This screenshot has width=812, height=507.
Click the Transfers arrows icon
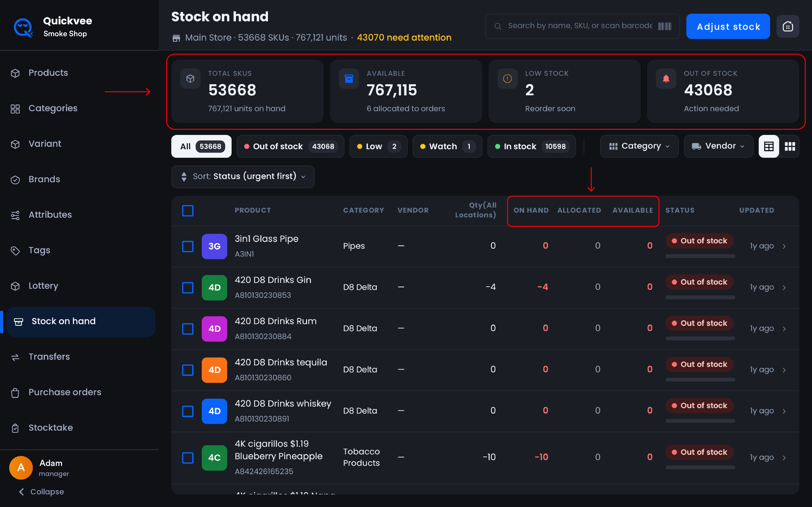point(15,357)
